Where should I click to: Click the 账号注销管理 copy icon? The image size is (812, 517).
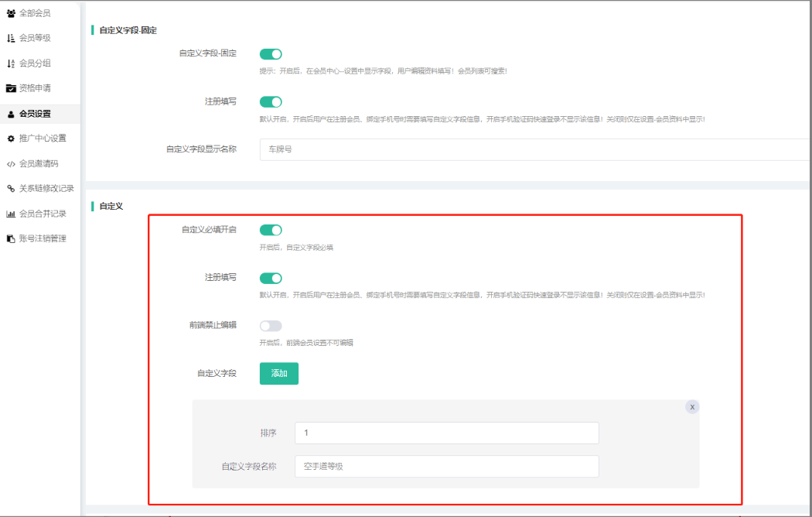point(11,239)
